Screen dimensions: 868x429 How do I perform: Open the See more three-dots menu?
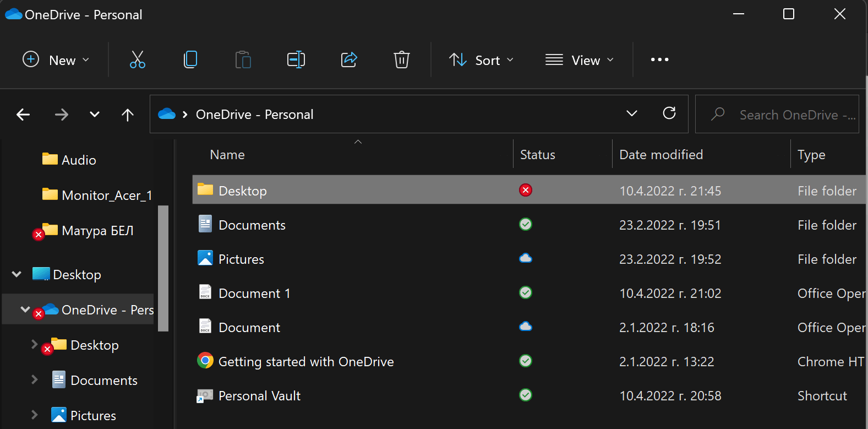(659, 59)
